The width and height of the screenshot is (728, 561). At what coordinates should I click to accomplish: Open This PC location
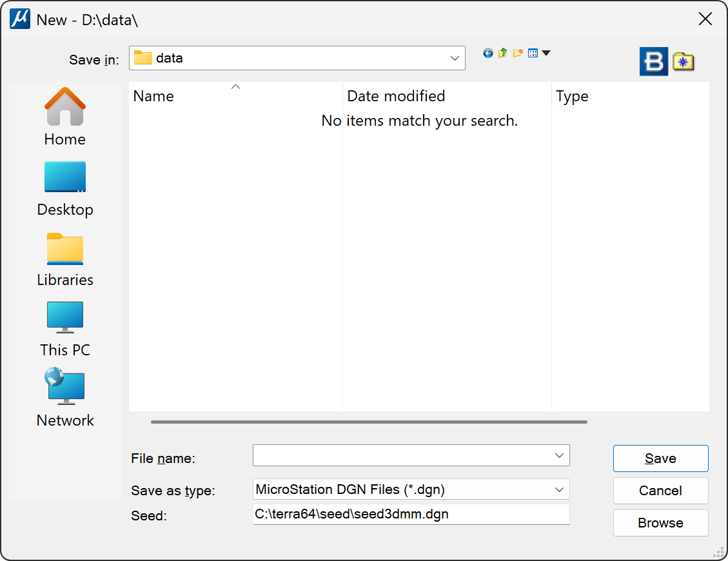pos(65,330)
